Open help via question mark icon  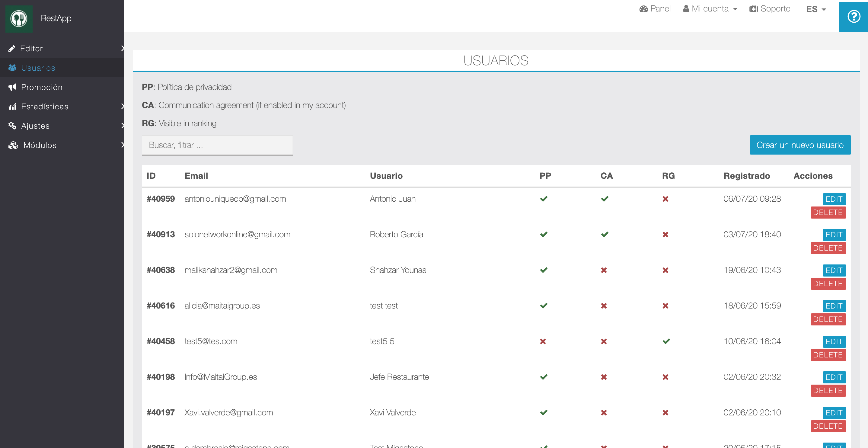pos(854,17)
